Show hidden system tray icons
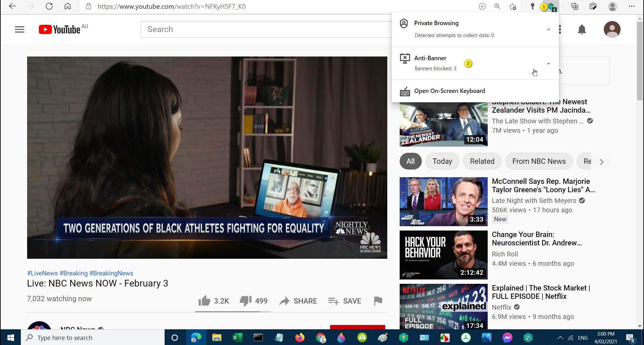The height and width of the screenshot is (345, 644). [x=560, y=338]
